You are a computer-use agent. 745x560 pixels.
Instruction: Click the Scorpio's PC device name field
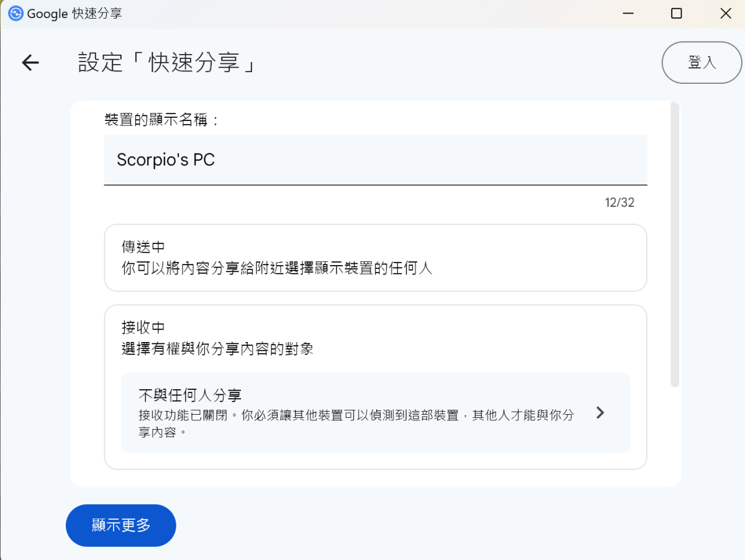pos(375,160)
